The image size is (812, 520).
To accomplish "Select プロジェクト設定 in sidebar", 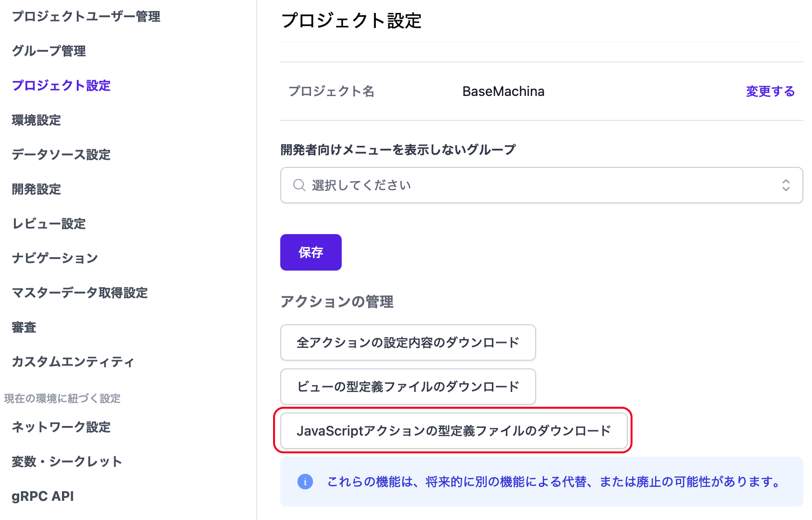I will pyautogui.click(x=61, y=85).
